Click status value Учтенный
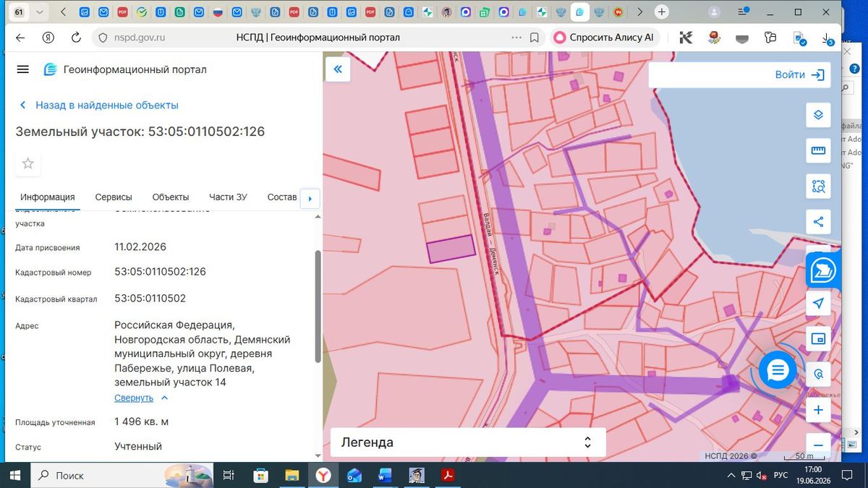The height and width of the screenshot is (488, 868). (x=138, y=446)
